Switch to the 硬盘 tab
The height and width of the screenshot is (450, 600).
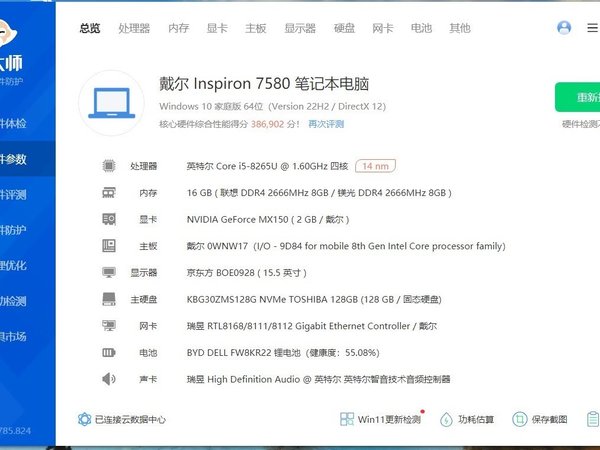coord(344,28)
